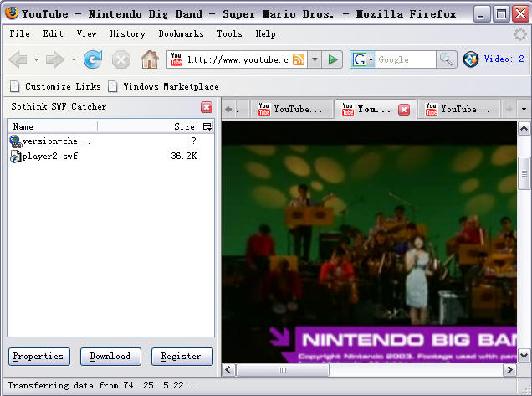532x396 pixels.
Task: Click the Video: 2 link in toolbar
Action: [504, 59]
